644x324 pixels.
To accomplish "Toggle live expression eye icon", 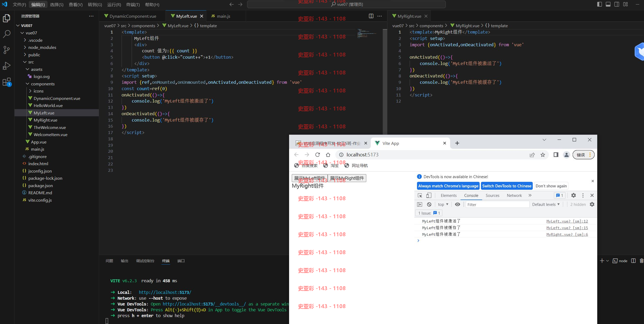I will click(457, 204).
